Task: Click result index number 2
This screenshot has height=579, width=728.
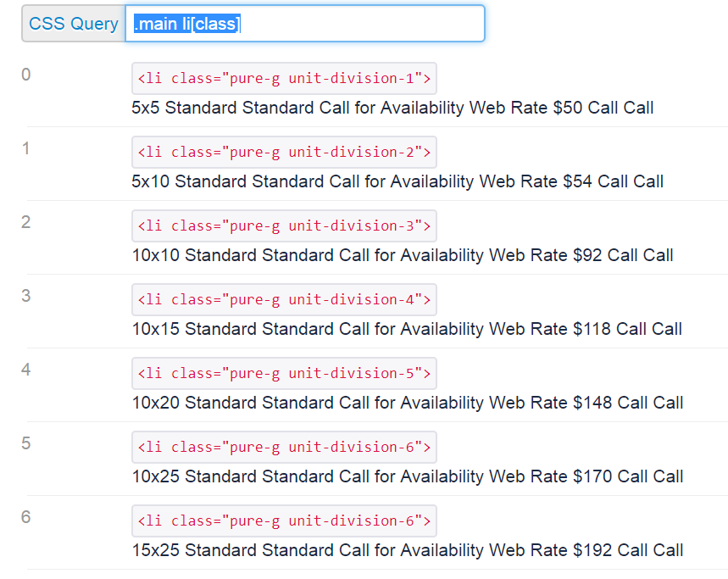Action: point(26,222)
